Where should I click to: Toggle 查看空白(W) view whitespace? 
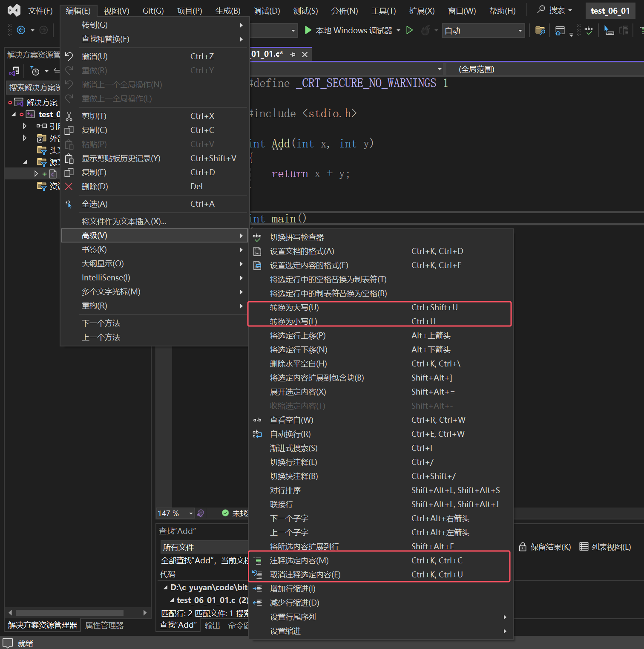[x=381, y=420]
